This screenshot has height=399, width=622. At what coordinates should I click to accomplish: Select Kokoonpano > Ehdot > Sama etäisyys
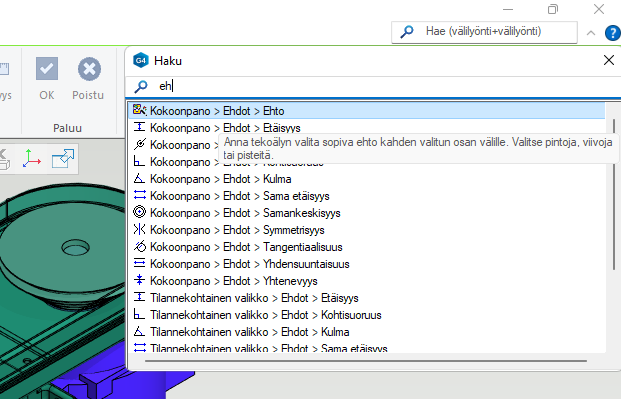tap(367, 196)
